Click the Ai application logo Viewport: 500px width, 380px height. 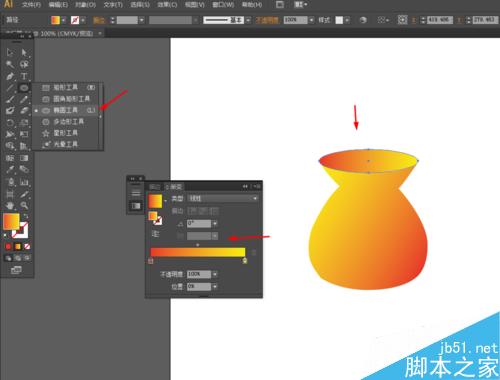pyautogui.click(x=8, y=4)
